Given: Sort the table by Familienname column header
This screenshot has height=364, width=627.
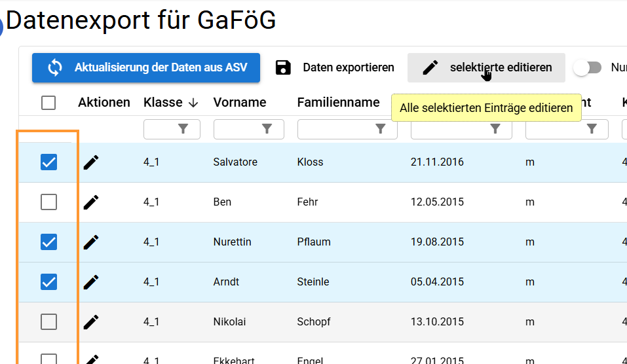Looking at the screenshot, I should [x=338, y=102].
